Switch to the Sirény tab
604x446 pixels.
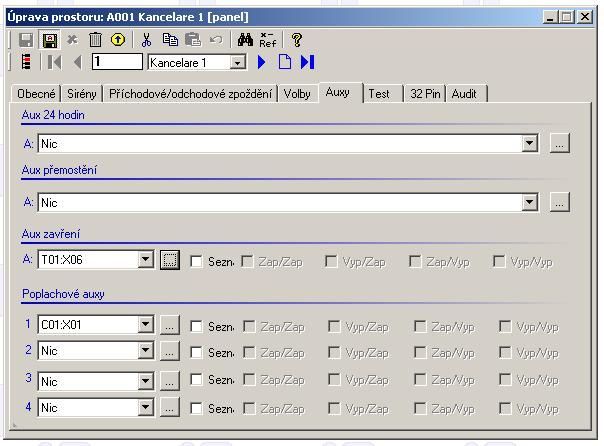(82, 94)
